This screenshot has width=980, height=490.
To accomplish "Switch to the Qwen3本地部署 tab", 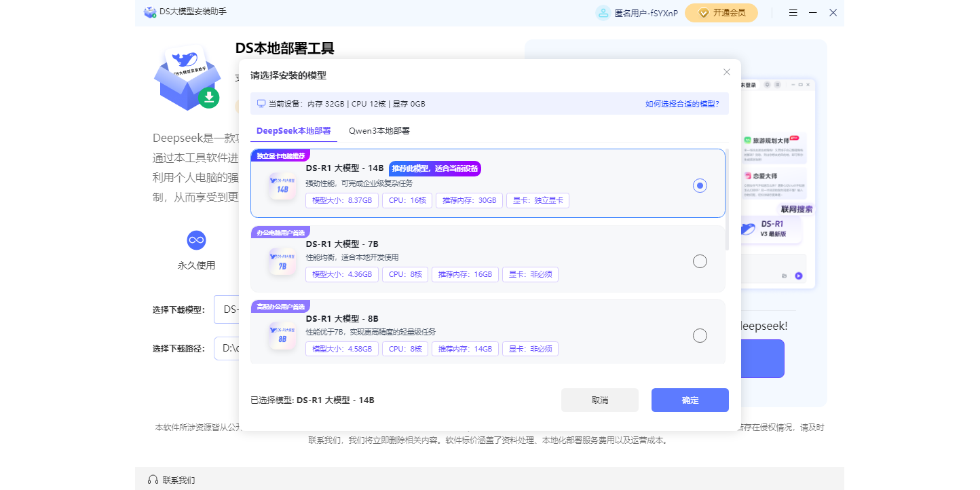I will [x=379, y=130].
